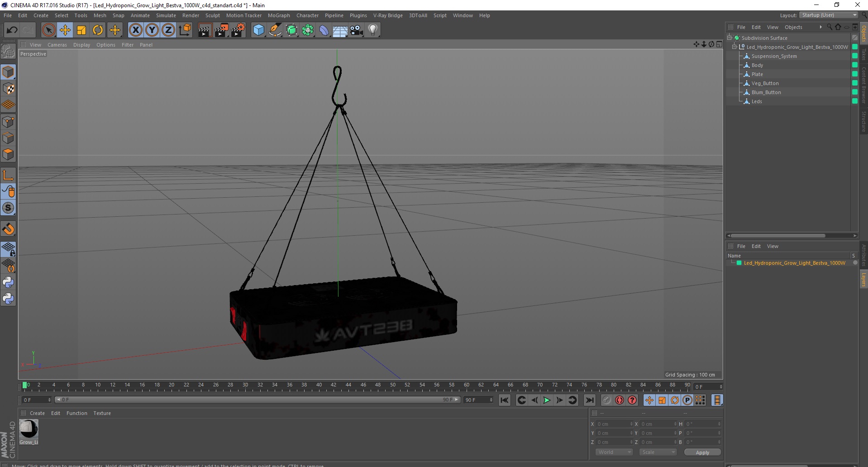868x467 pixels.
Task: Open the MoGraph menu
Action: [x=279, y=15]
